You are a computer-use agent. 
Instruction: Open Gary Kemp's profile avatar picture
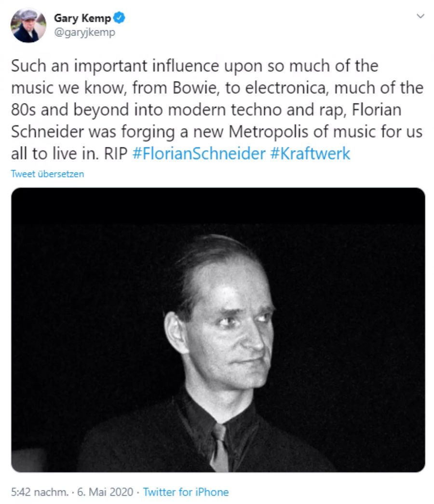28,26
